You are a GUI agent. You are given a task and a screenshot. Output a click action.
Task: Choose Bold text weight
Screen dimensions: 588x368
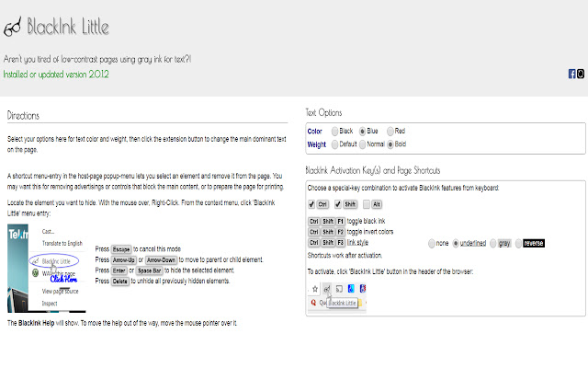tap(390, 144)
